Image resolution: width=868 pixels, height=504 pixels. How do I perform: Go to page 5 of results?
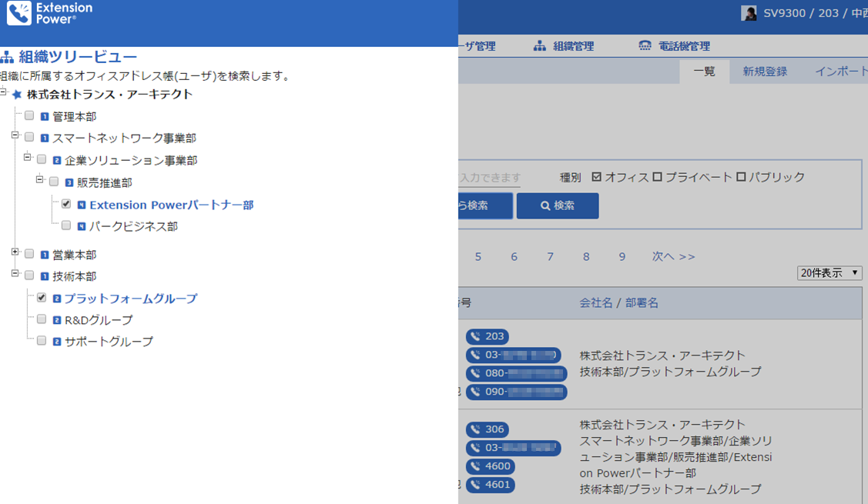478,257
